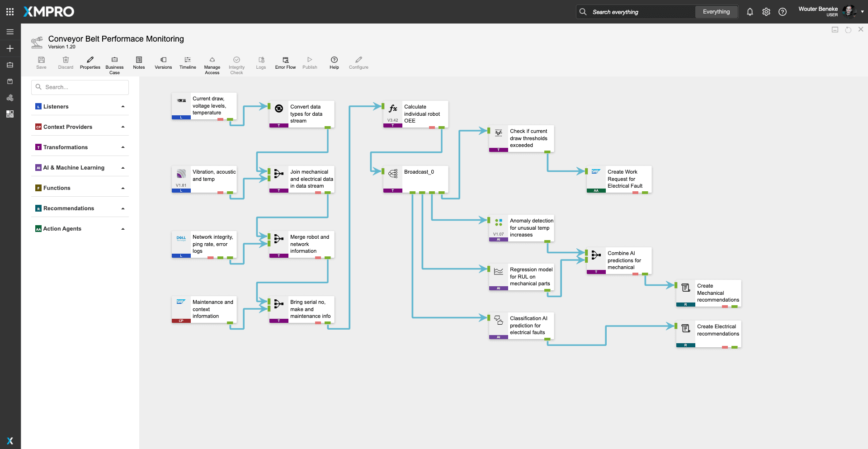Open the app launcher grid icon
868x449 pixels.
[10, 12]
